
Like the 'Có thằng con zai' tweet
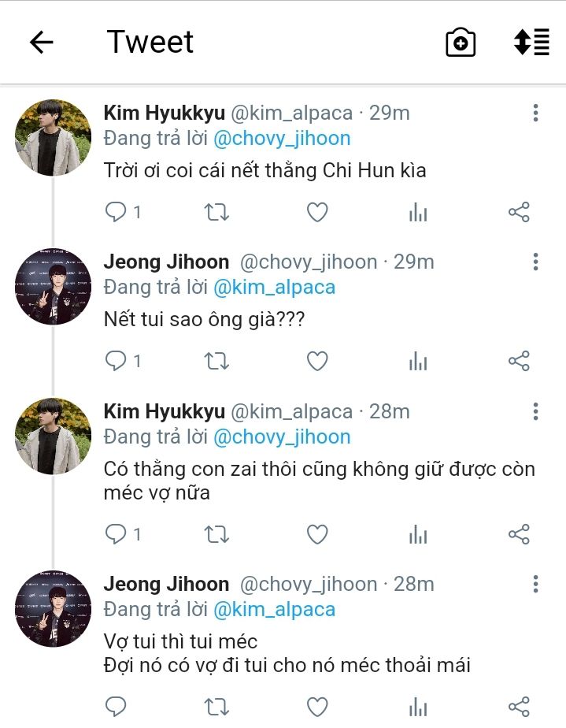tap(317, 535)
